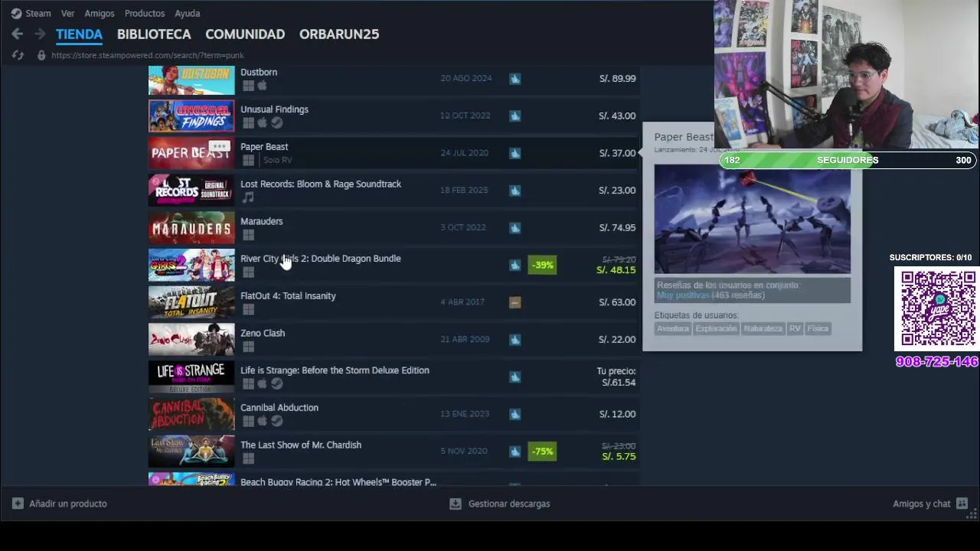Click the -75% discount badge
The image size is (980, 551).
542,452
